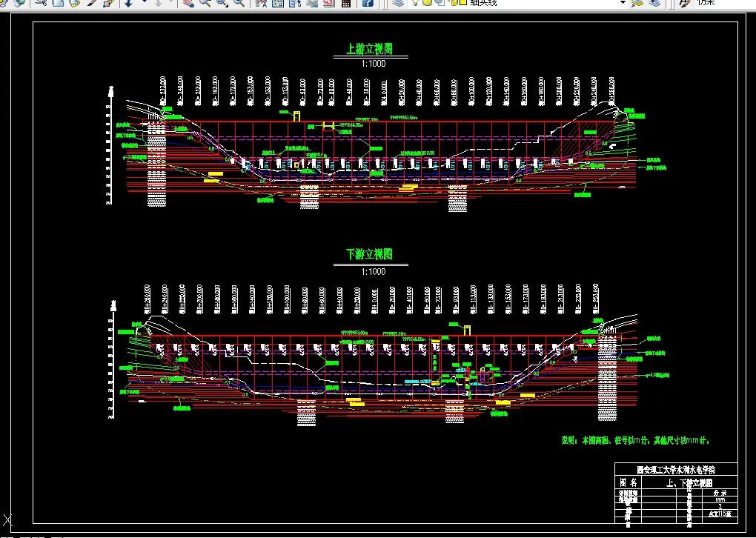
Task: Click 1:1000 scale under 下游立视图
Action: tap(374, 272)
